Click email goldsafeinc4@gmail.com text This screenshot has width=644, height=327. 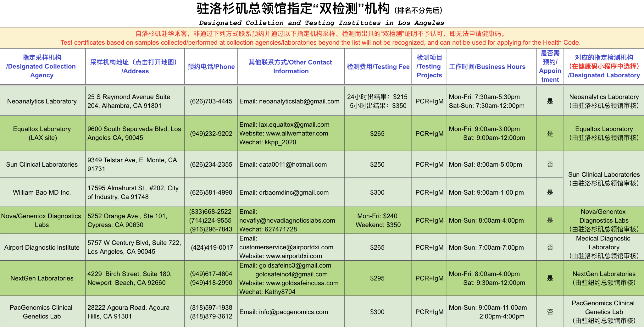[x=291, y=274]
